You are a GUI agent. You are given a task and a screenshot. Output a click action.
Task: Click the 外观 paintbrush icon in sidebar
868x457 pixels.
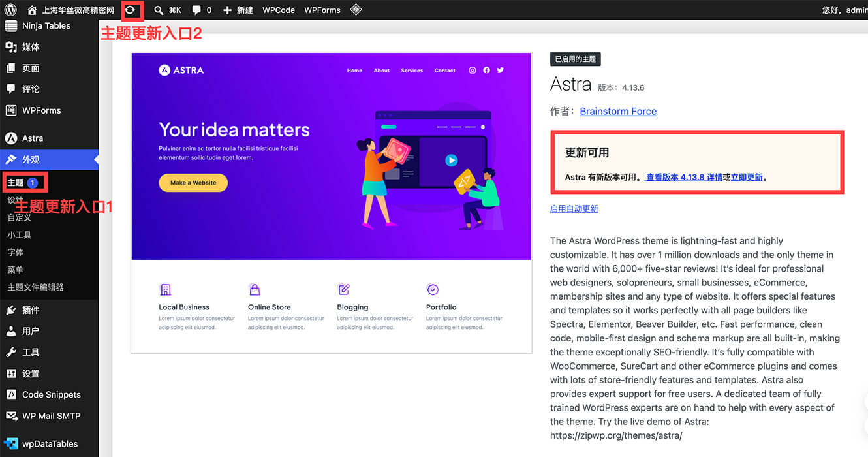pos(11,159)
